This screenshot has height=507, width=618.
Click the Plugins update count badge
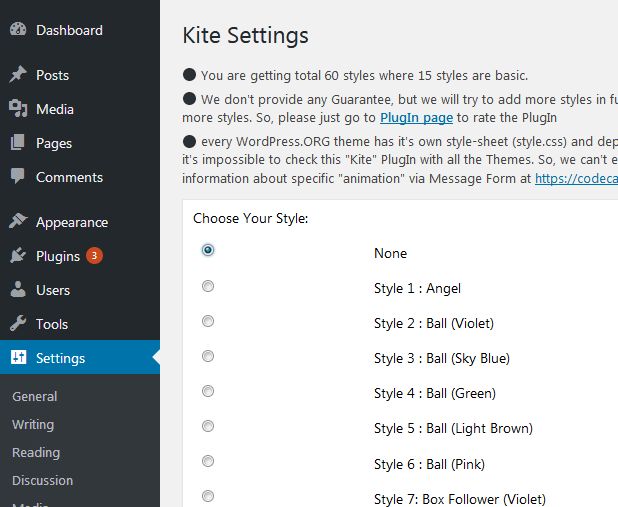tap(94, 256)
